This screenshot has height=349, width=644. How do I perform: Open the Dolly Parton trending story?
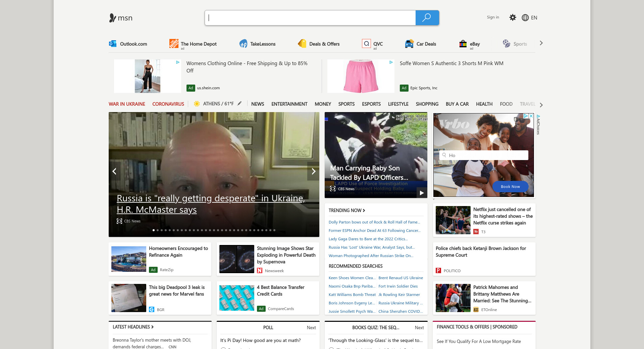click(x=374, y=222)
